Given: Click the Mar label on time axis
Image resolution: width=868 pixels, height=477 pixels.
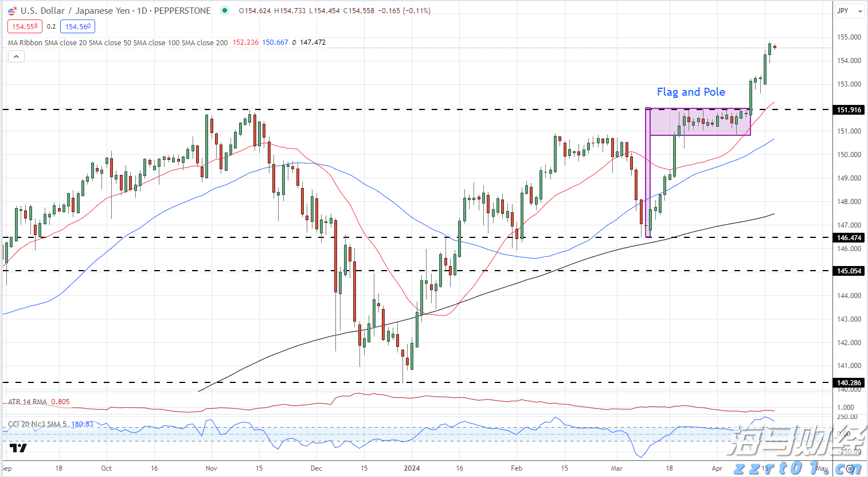Looking at the screenshot, I should tap(617, 468).
